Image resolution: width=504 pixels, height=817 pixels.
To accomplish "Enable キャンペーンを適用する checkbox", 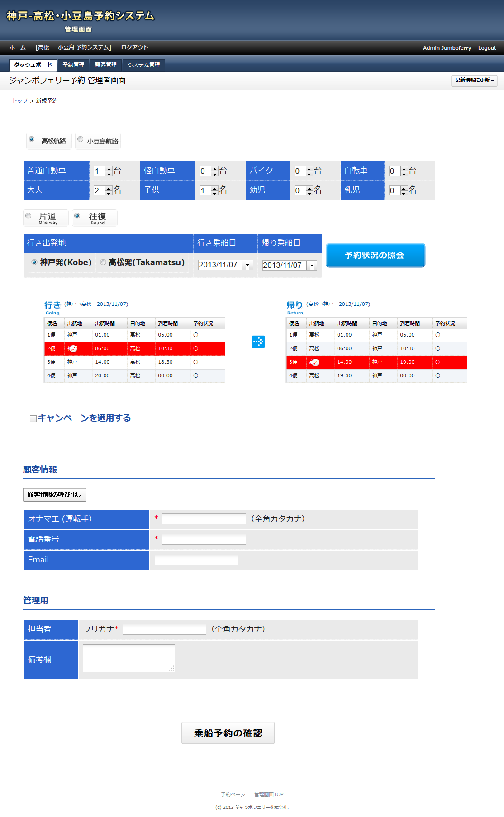I will click(x=33, y=418).
